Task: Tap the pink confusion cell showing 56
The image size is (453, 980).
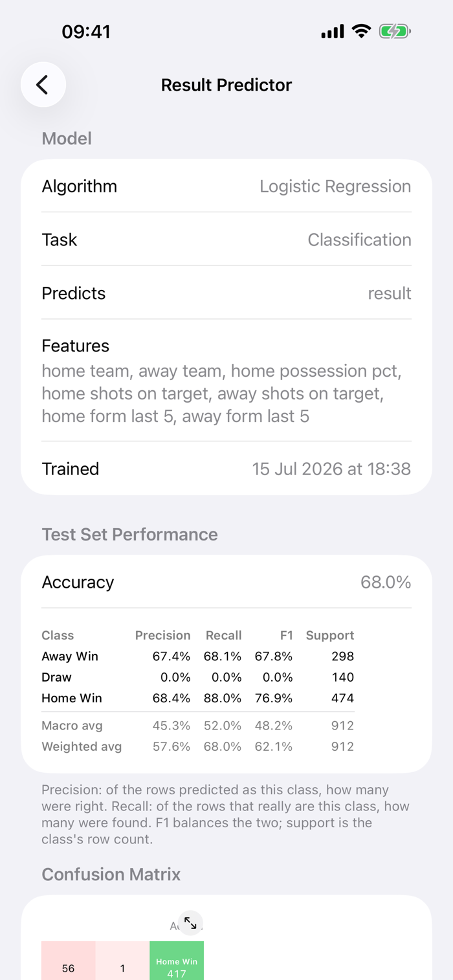Action: pyautogui.click(x=69, y=961)
